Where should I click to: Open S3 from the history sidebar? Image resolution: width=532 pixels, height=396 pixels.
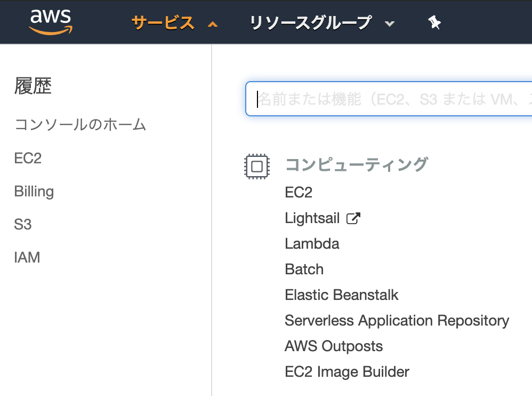22,224
